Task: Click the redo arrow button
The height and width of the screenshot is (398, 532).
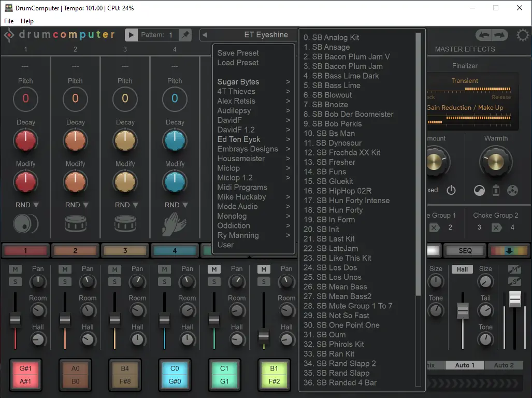Action: (x=499, y=35)
